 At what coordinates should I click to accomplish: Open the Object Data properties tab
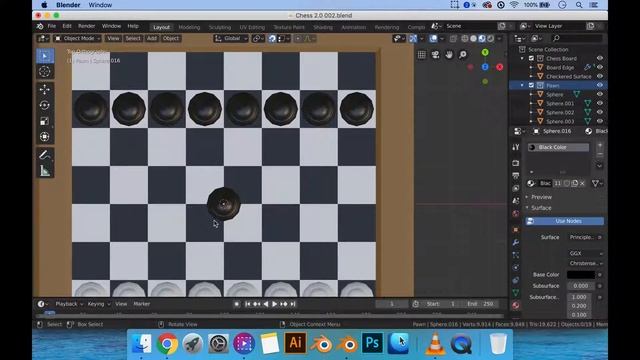pyautogui.click(x=516, y=293)
